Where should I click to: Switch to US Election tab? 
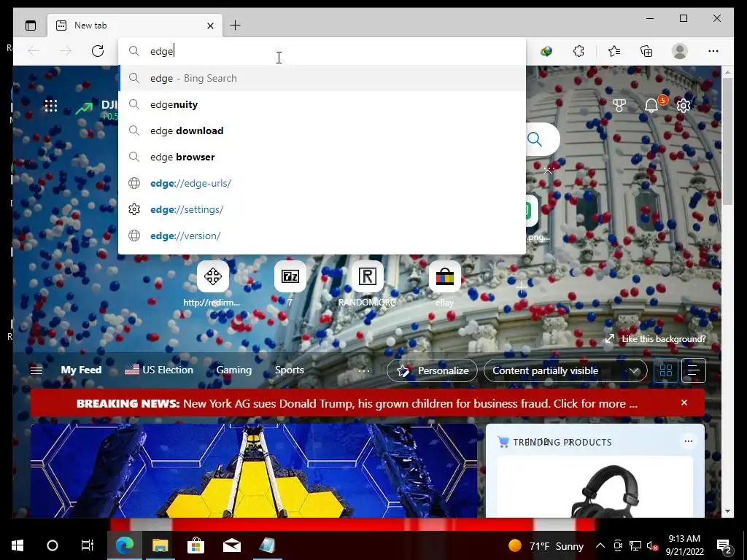[159, 370]
